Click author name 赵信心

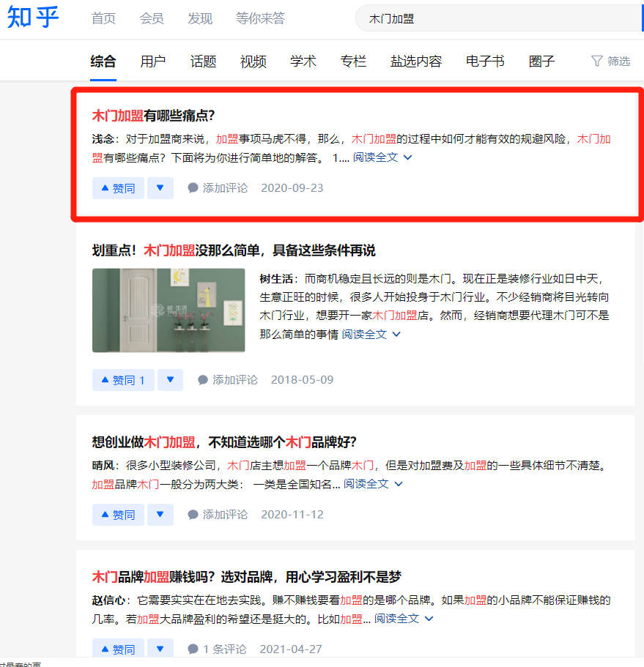108,600
